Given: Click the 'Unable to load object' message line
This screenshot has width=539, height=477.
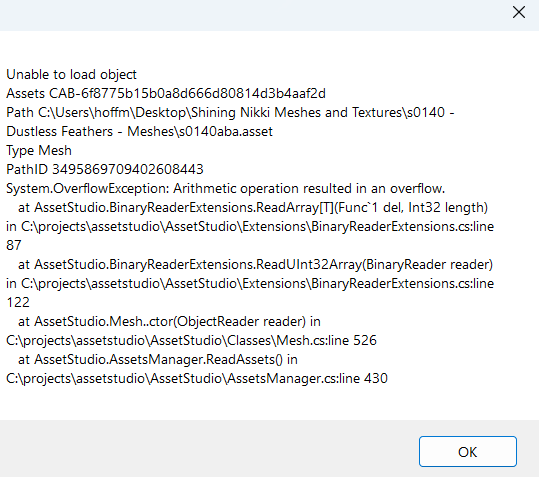Looking at the screenshot, I should (x=72, y=75).
